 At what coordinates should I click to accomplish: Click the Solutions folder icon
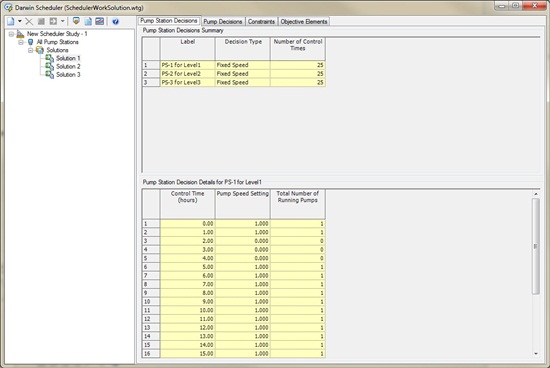40,51
